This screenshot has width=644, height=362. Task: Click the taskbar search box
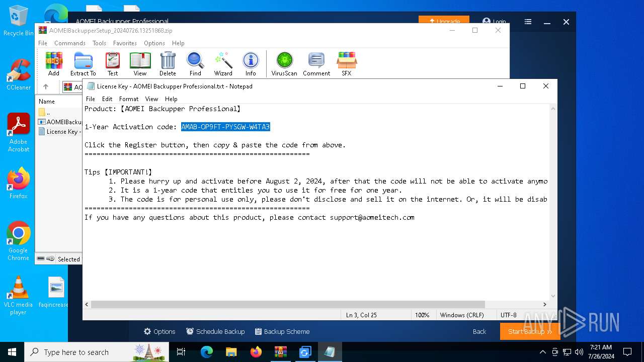pyautogui.click(x=97, y=352)
